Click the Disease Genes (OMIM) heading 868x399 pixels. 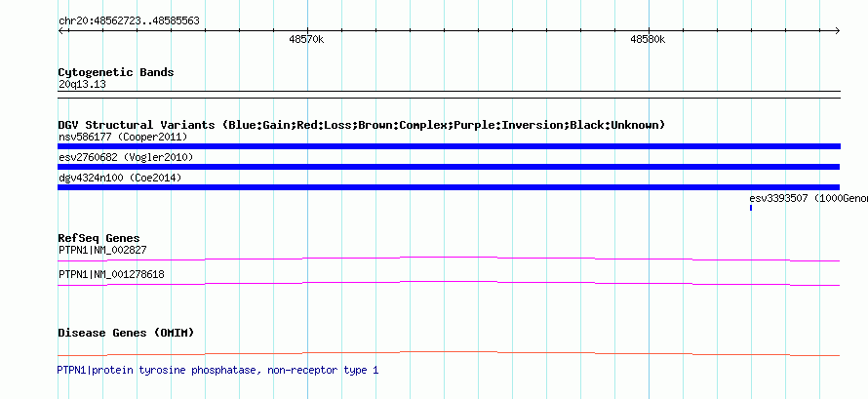coord(126,333)
